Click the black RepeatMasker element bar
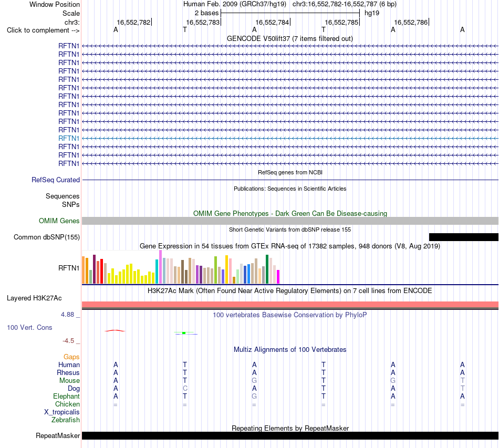Screen dimensions: 499x448 [x=290, y=435]
